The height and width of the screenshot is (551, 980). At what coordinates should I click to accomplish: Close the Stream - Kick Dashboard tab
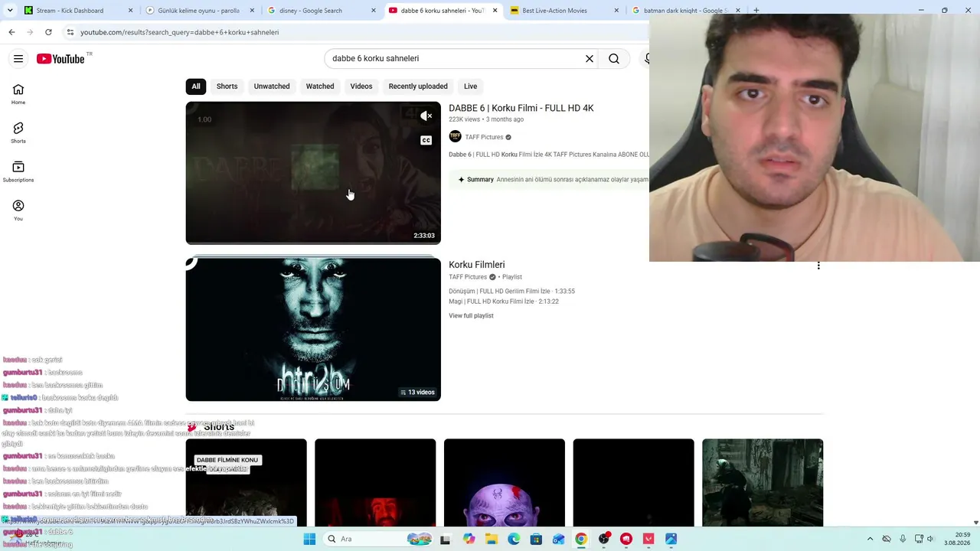130,11
